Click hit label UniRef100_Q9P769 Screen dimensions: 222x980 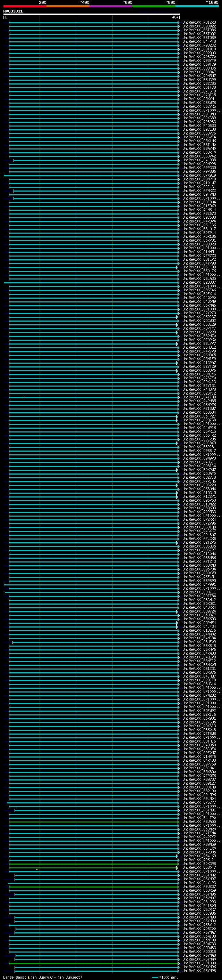pyautogui.click(x=199, y=765)
